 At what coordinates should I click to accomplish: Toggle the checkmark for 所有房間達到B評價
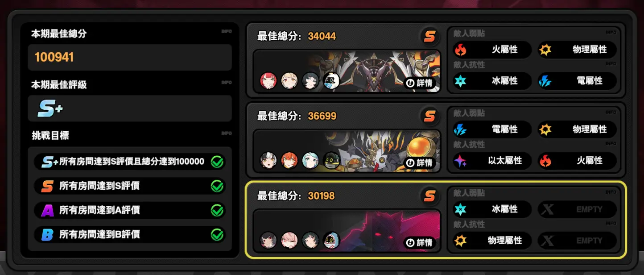click(217, 234)
